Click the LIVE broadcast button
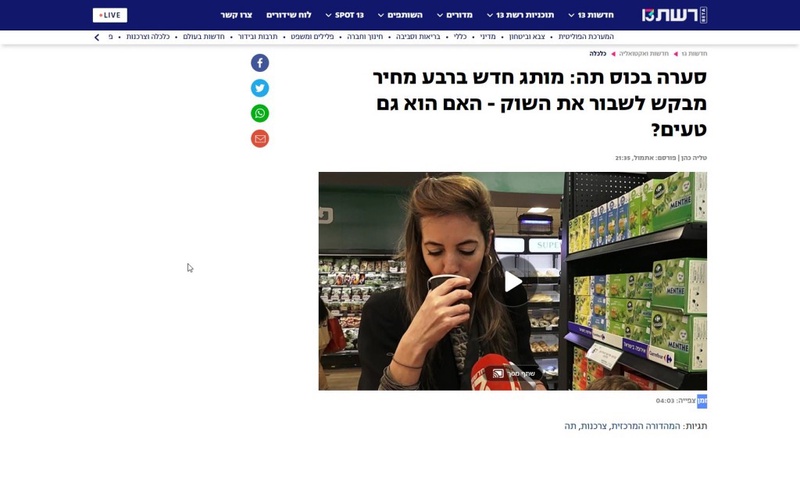 point(110,15)
